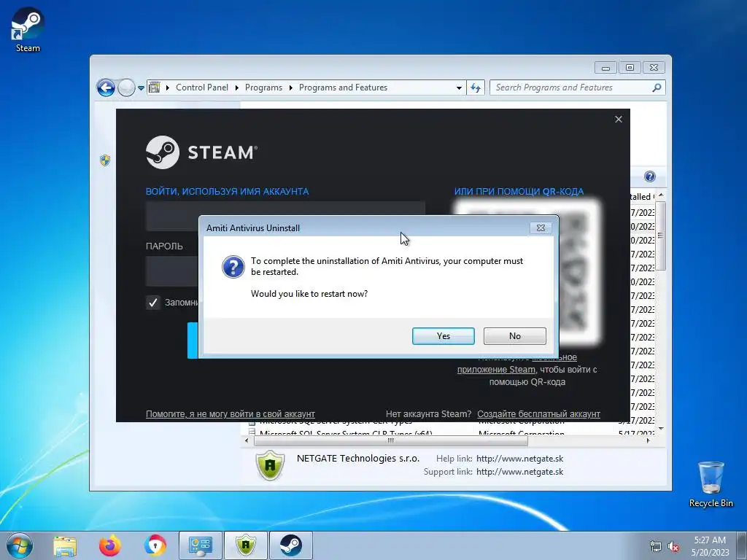Open the Windows Start menu

(x=20, y=545)
